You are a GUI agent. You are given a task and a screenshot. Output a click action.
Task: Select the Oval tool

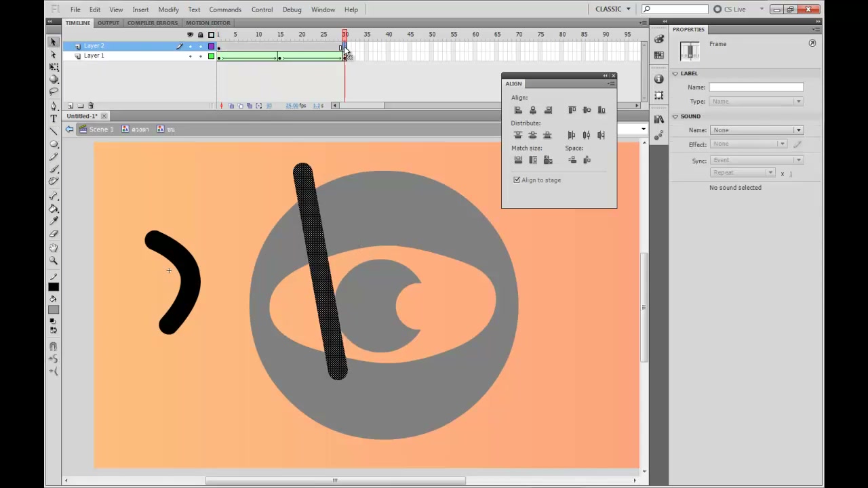54,144
